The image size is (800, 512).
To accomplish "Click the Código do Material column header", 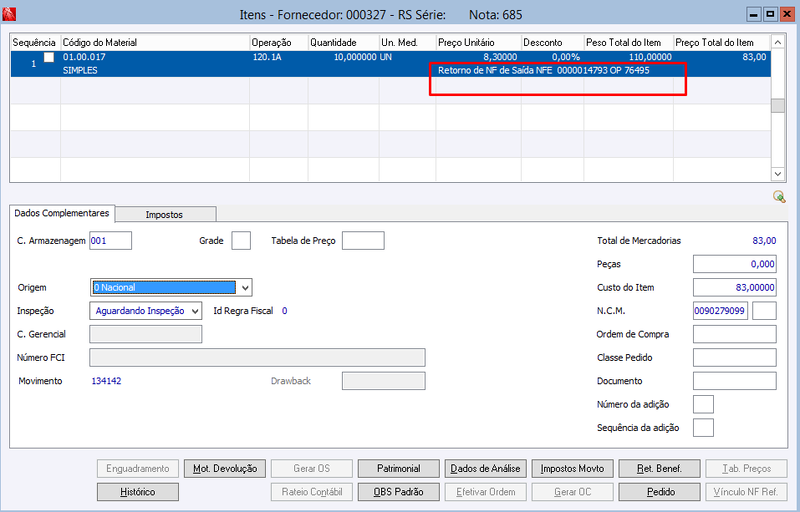I will coord(155,42).
